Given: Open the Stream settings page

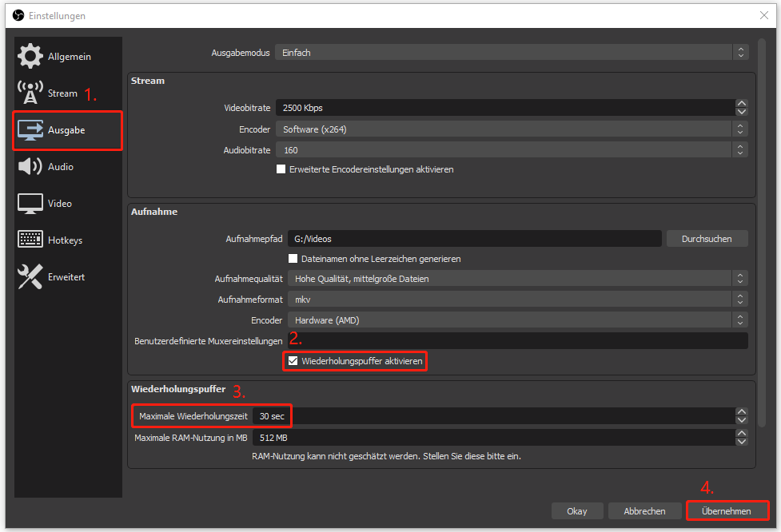Looking at the screenshot, I should pos(68,93).
